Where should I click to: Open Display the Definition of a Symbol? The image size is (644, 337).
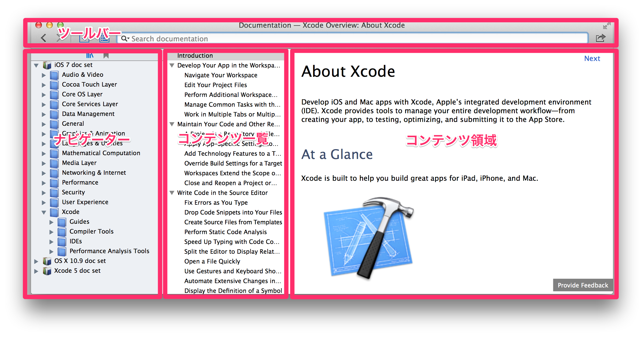pyautogui.click(x=233, y=291)
